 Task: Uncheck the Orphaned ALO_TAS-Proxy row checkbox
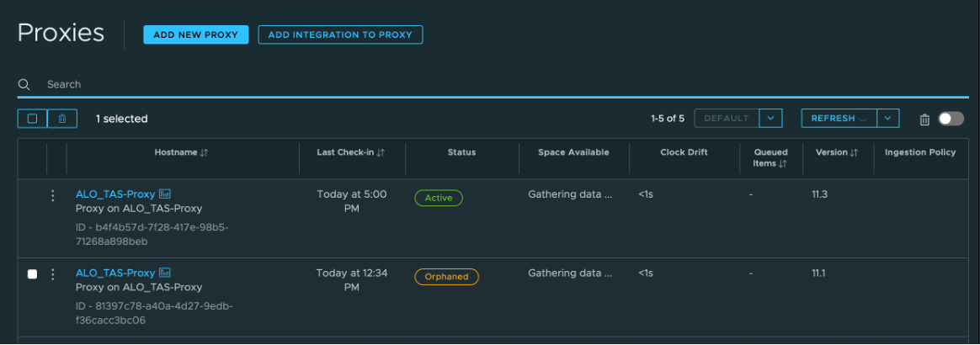[33, 274]
